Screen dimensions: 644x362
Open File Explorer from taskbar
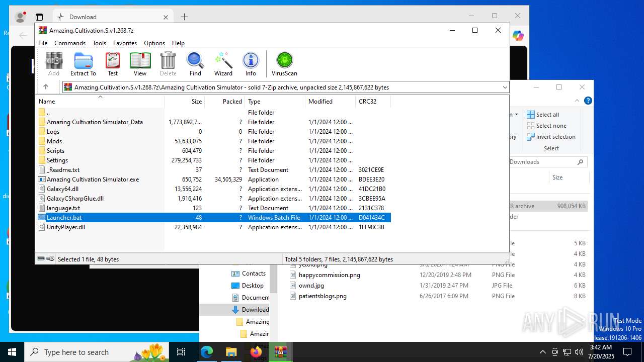pos(231,352)
